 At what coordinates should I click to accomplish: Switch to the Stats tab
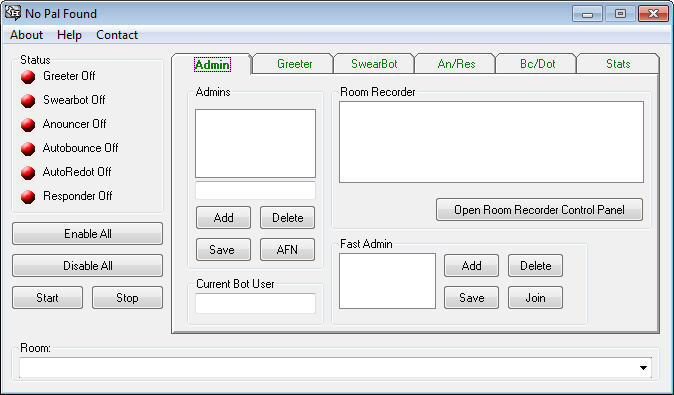pos(618,64)
